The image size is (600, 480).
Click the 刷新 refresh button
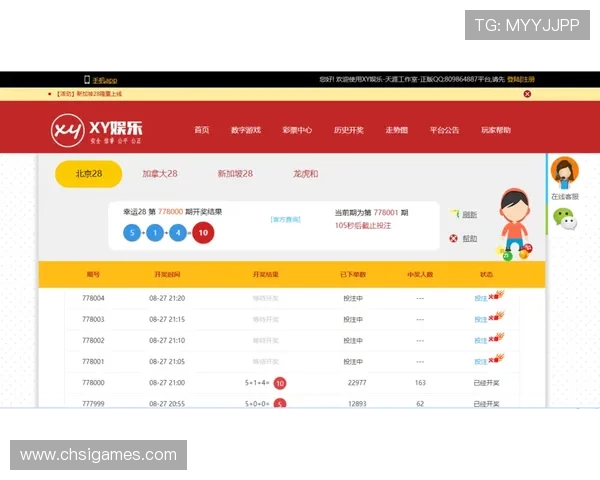click(469, 214)
